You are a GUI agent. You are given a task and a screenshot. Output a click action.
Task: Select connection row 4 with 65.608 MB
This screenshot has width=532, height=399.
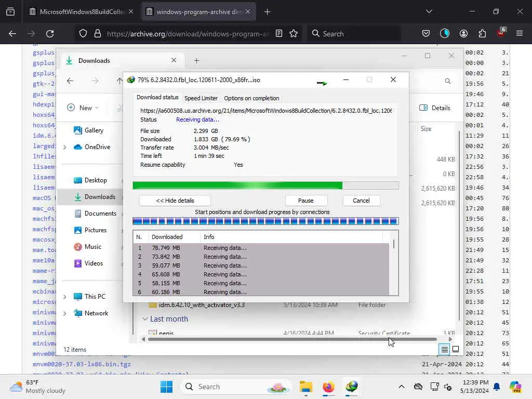tap(261, 274)
